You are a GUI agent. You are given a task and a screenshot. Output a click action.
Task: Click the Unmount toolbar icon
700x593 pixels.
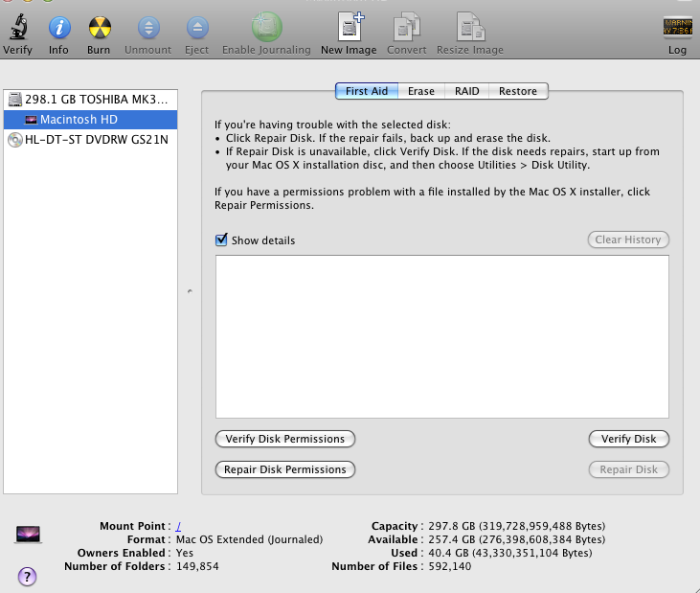point(148,28)
